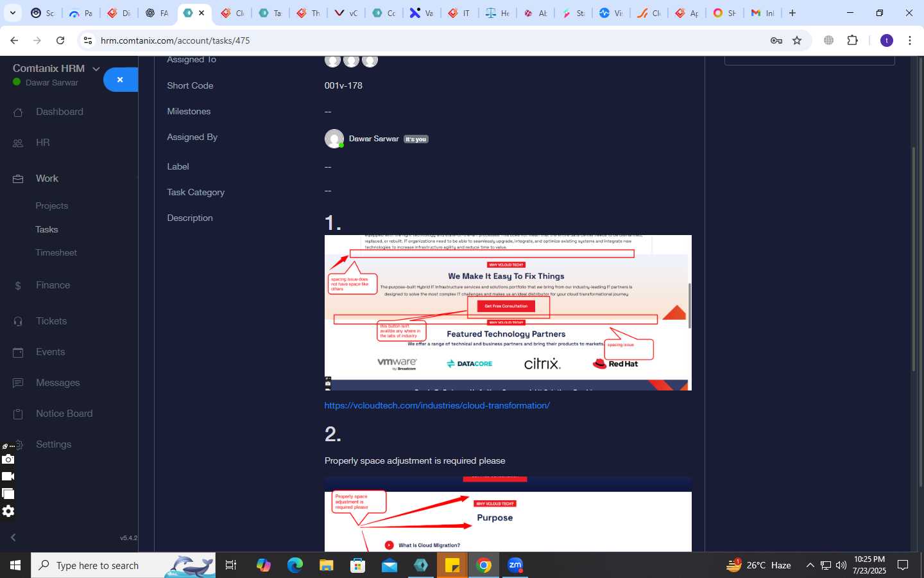Open the password manager key icon
The image size is (924, 578).
pos(776,40)
